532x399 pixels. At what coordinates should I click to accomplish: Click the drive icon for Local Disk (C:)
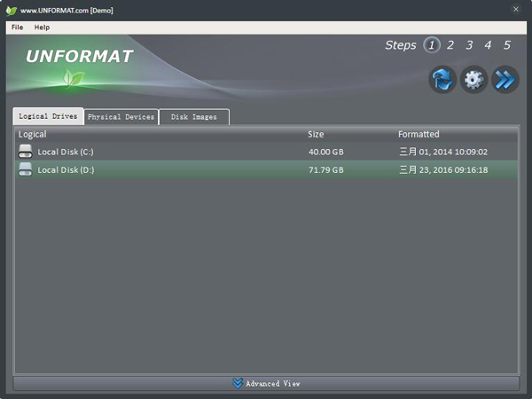pyautogui.click(x=26, y=152)
